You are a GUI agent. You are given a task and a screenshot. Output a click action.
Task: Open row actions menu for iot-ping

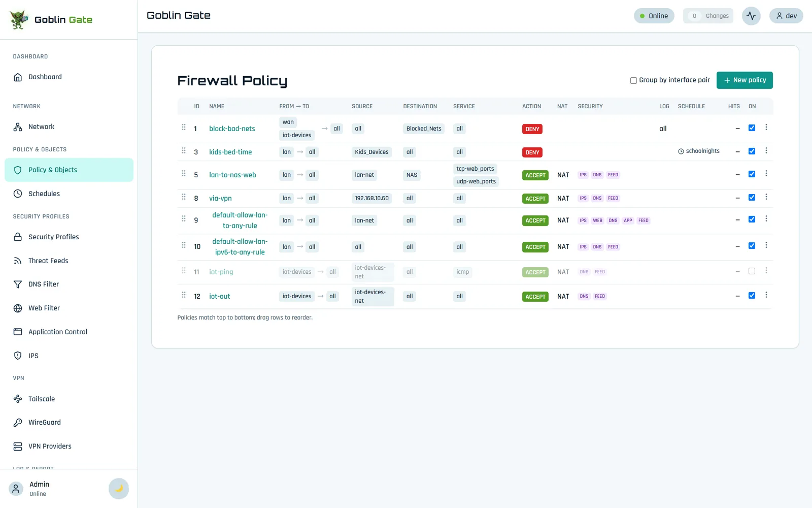[x=766, y=271]
